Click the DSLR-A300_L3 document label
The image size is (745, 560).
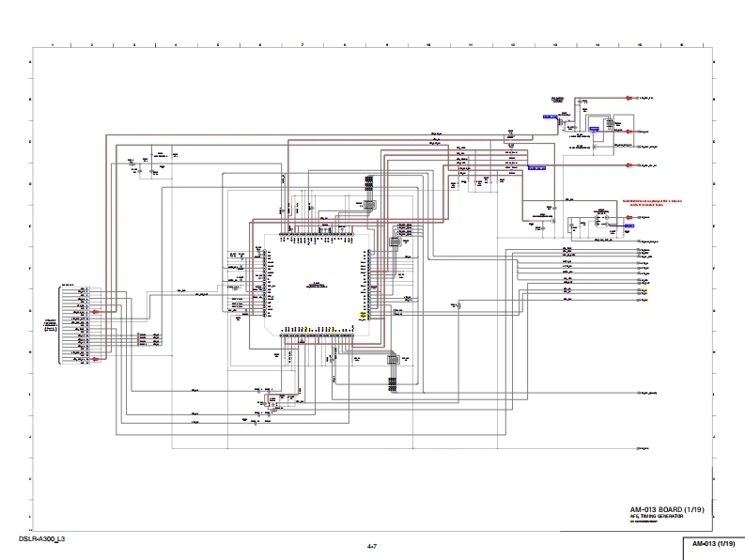tap(41, 539)
